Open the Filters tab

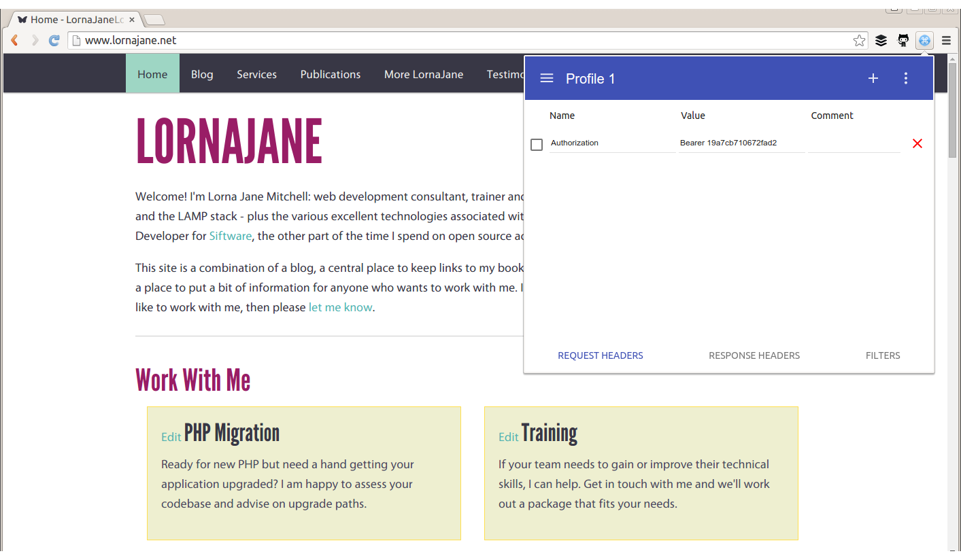(x=883, y=355)
